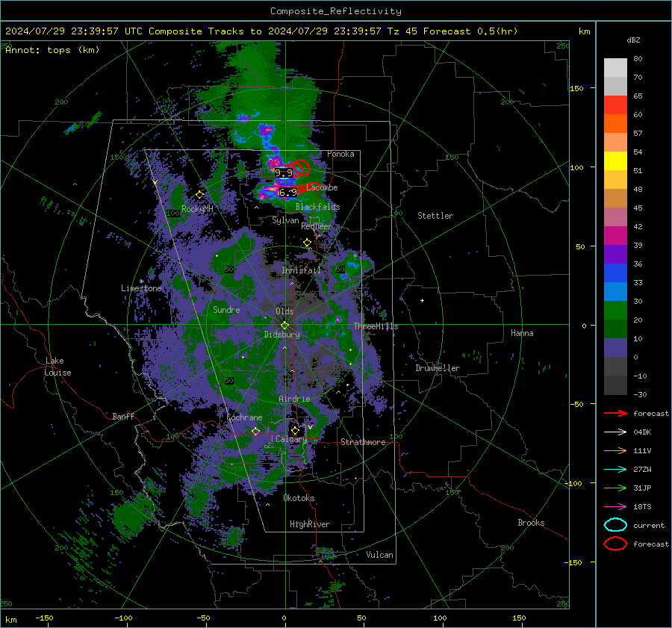
Task: Pick the magenta 39-42 dBZ swatch
Action: point(615,236)
